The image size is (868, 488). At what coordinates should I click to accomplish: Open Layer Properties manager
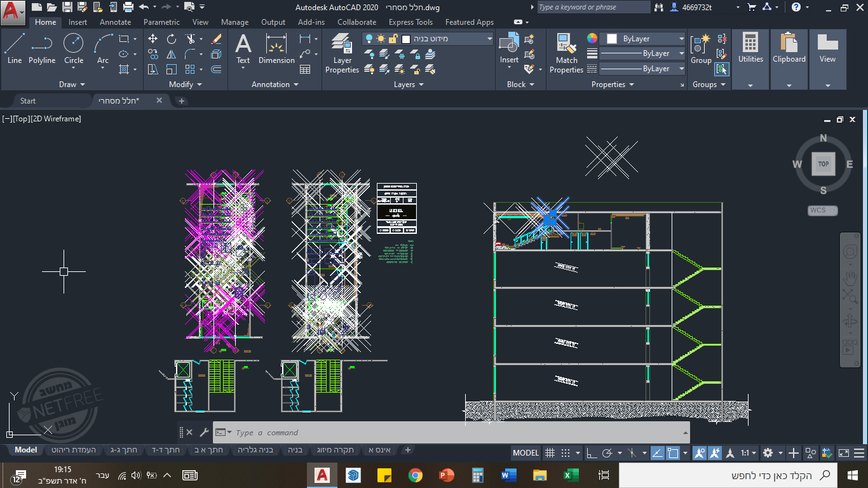coord(342,53)
